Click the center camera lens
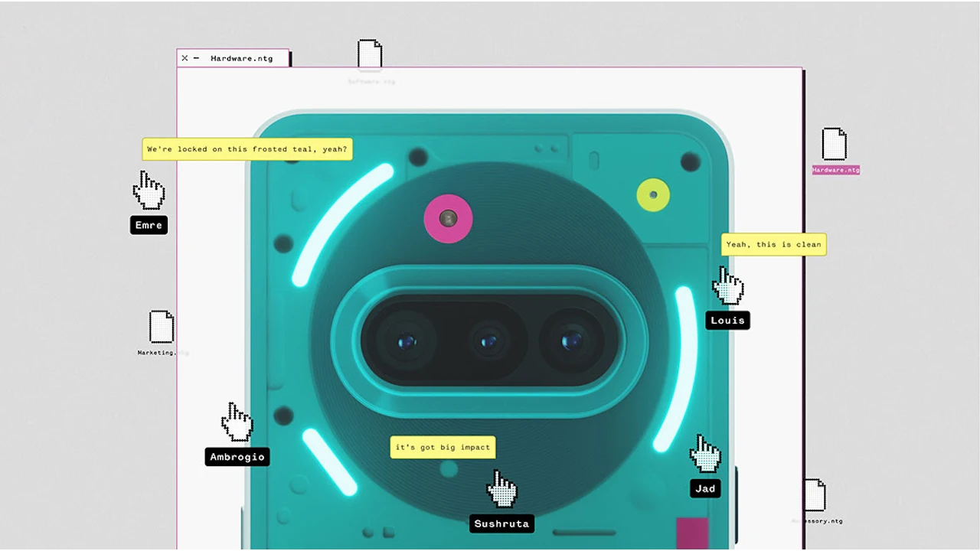The image size is (980, 551). pos(488,341)
